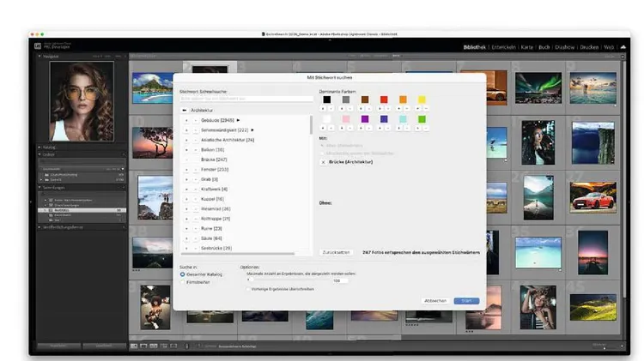Click the plus button under the black swatch
The width and height of the screenshot is (644, 361).
point(324,109)
